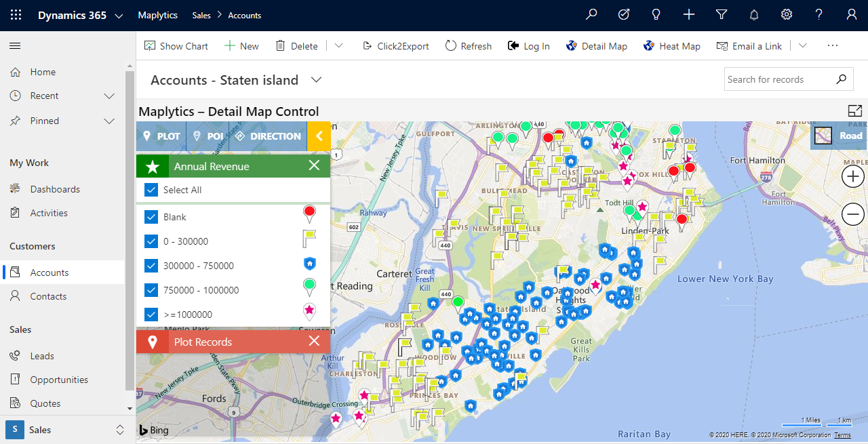This screenshot has width=868, height=444.
Task: Close the Plot Records panel
Action: tap(314, 341)
